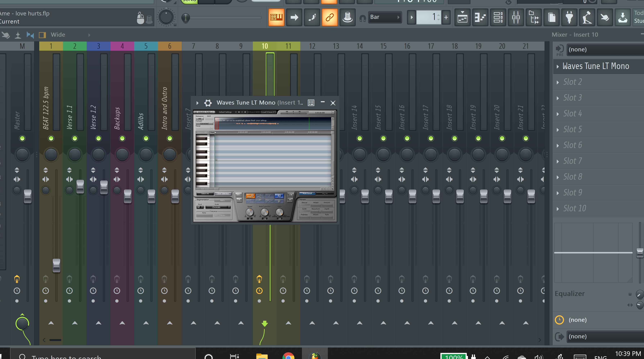The image size is (644, 359).
Task: Open Waves Tune LT gear settings
Action: coord(208,103)
